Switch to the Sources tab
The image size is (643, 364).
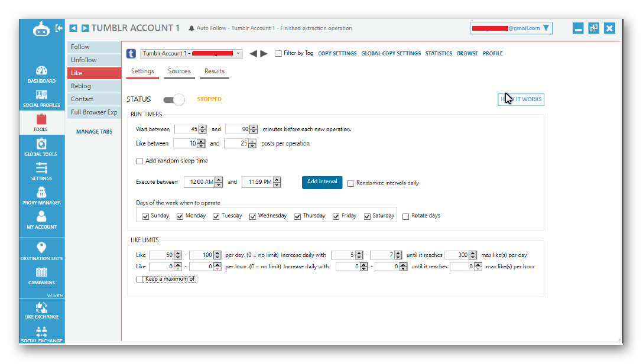[179, 71]
